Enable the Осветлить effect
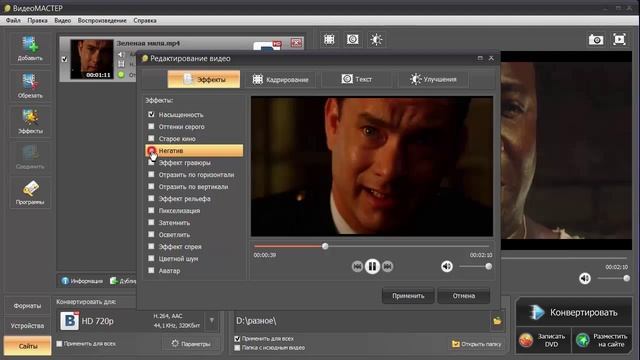This screenshot has width=640, height=360. click(x=151, y=234)
